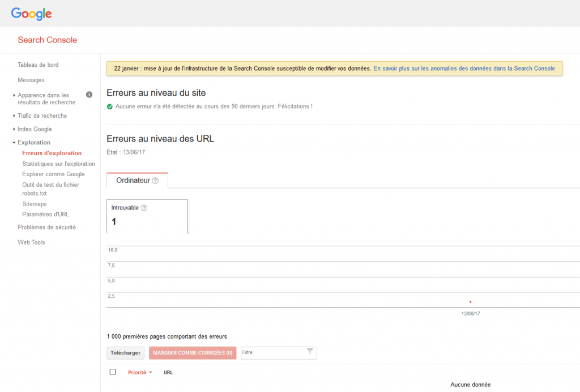Click Marquer comme corrigées button

coord(193,353)
